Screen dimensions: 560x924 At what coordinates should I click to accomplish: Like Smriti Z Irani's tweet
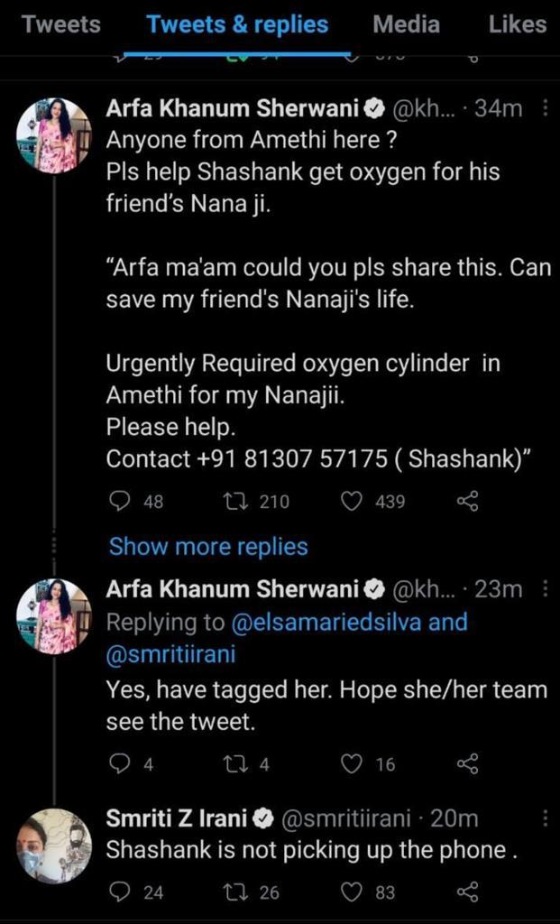(352, 892)
